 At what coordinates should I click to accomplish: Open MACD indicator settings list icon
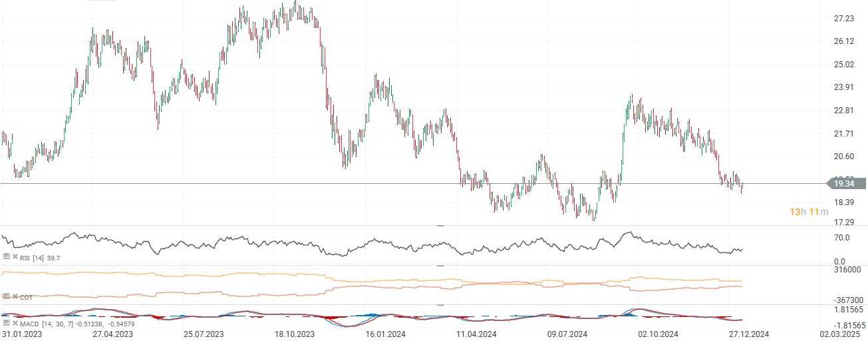(x=6, y=323)
